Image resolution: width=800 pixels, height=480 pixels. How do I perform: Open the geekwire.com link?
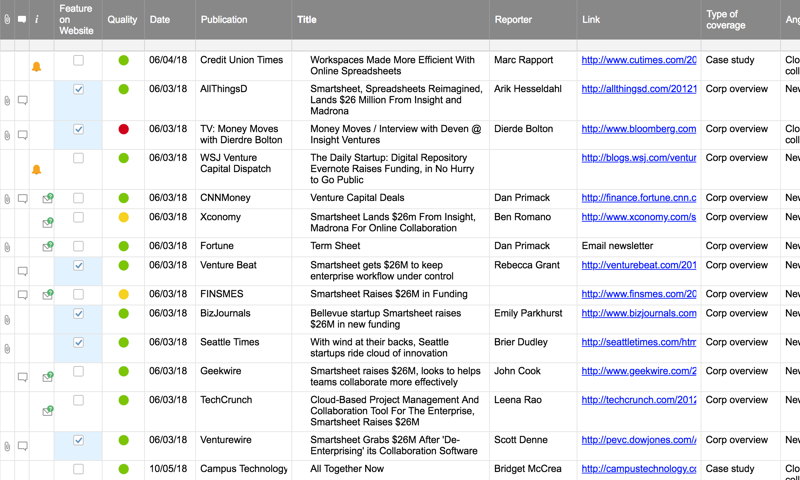[x=639, y=371]
